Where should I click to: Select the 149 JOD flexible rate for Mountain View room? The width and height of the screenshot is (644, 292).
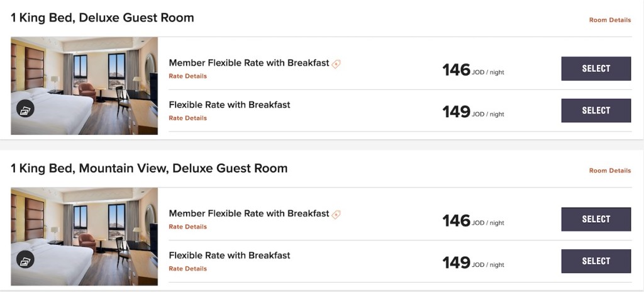[x=596, y=261]
